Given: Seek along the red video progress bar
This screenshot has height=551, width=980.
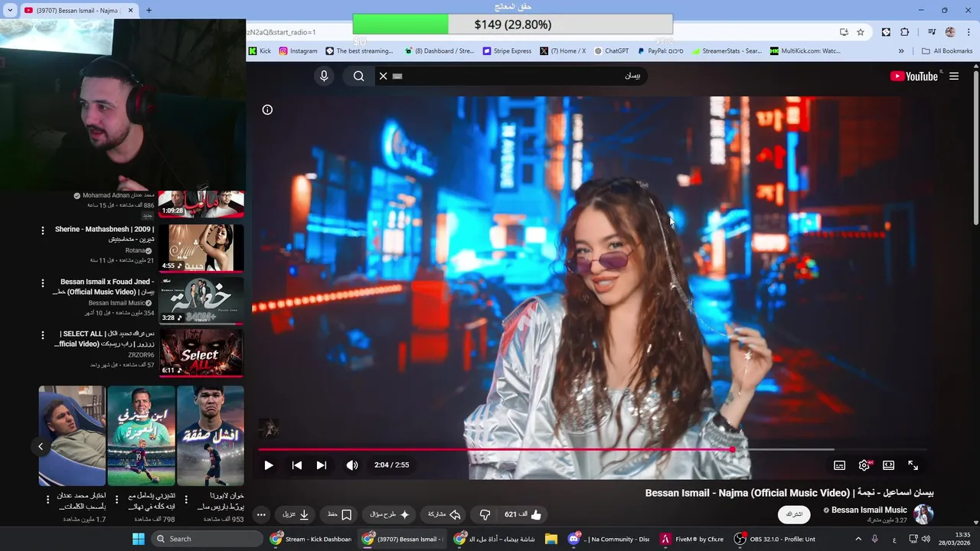Looking at the screenshot, I should tap(593, 450).
